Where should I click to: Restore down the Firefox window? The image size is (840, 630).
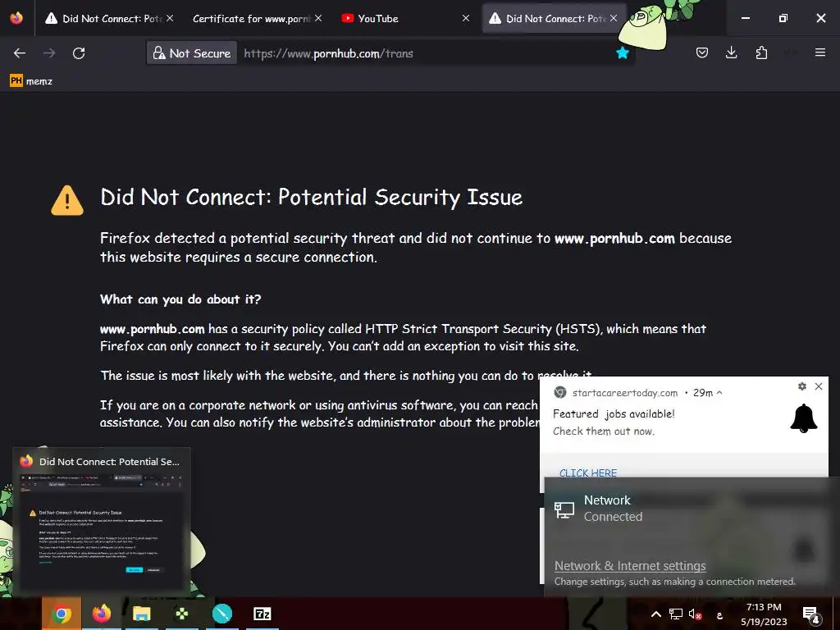click(783, 18)
